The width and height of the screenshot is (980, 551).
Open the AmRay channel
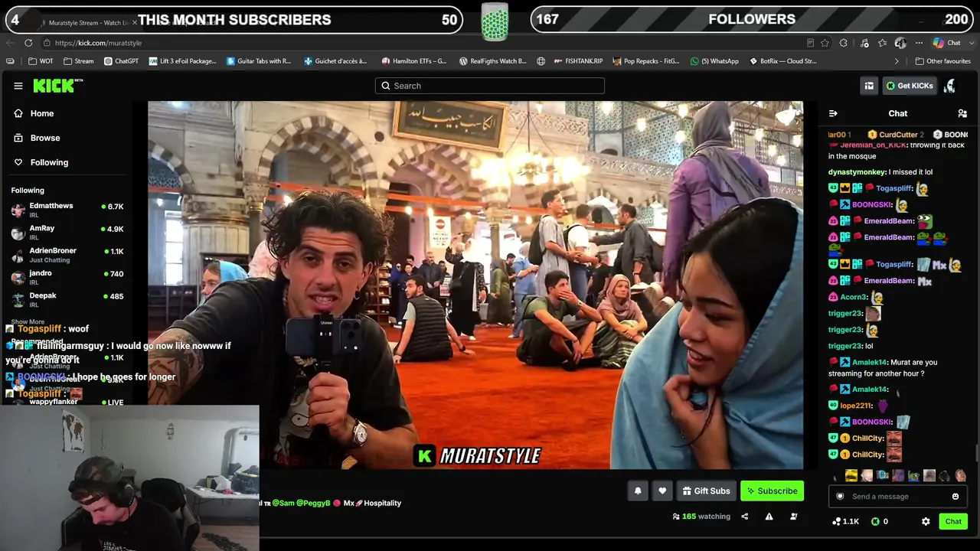point(67,232)
